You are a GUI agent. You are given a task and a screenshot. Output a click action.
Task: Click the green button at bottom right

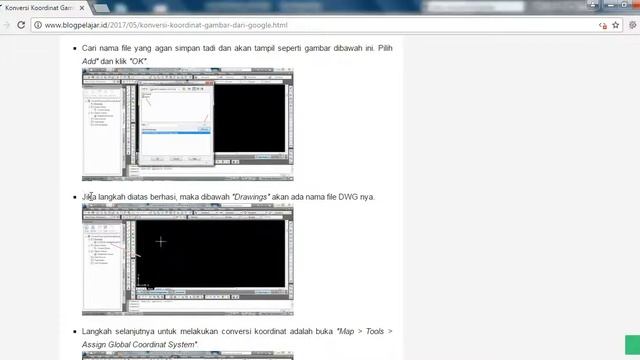click(633, 345)
